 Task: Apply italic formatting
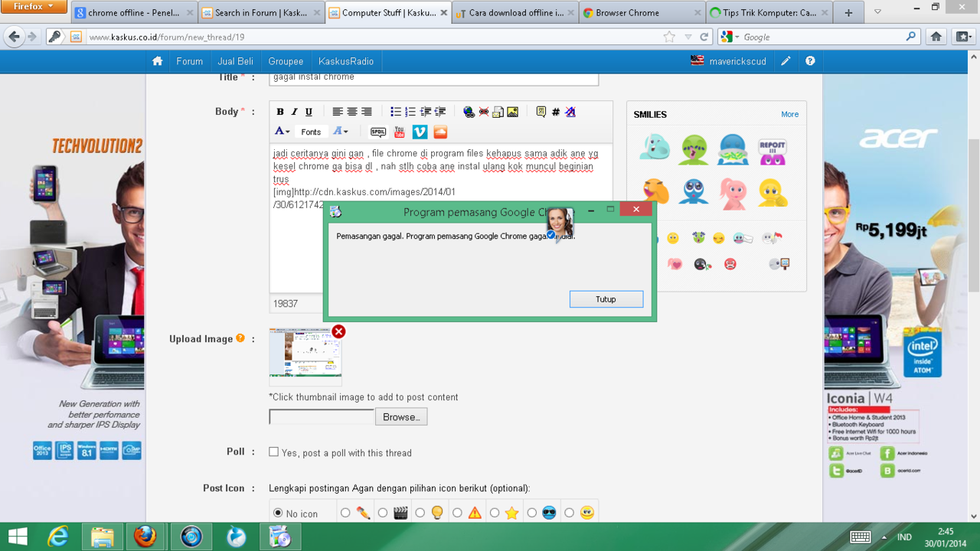pyautogui.click(x=294, y=111)
